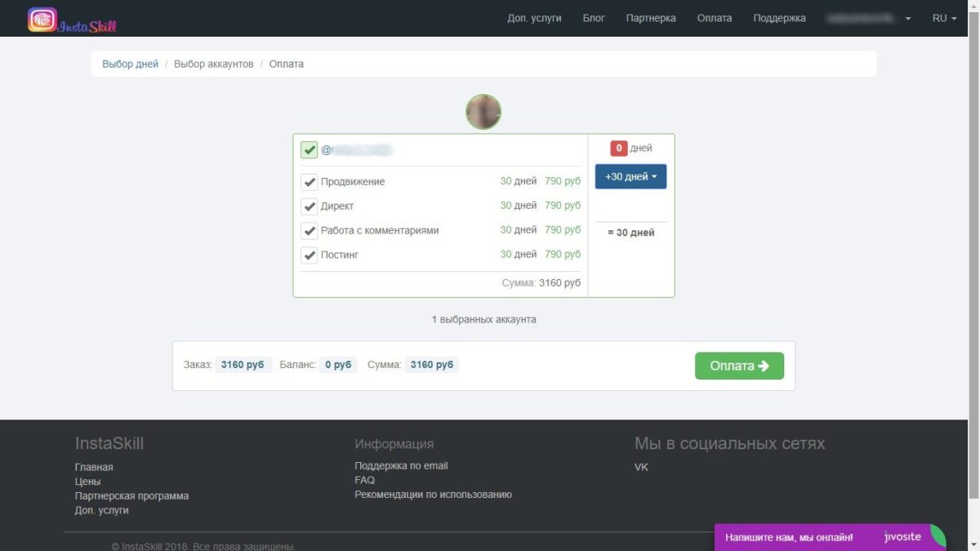
Task: Click 790 руб price in Директ row
Action: click(x=563, y=206)
